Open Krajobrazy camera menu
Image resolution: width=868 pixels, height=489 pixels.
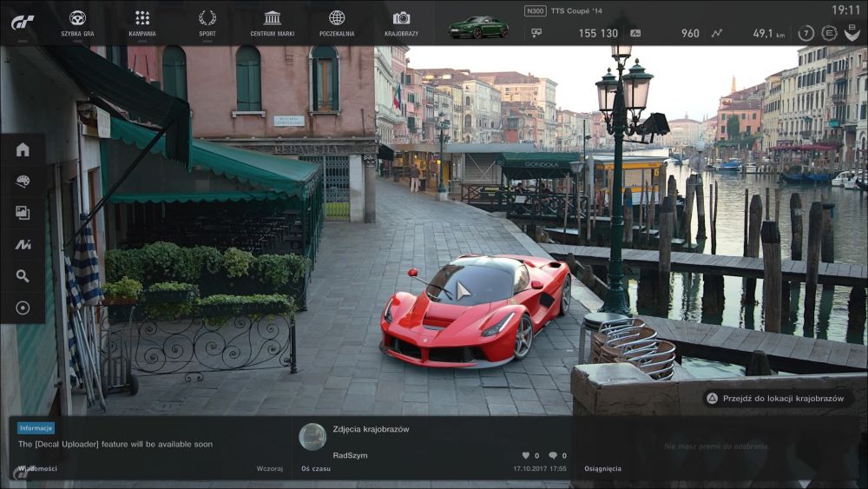[x=401, y=23]
